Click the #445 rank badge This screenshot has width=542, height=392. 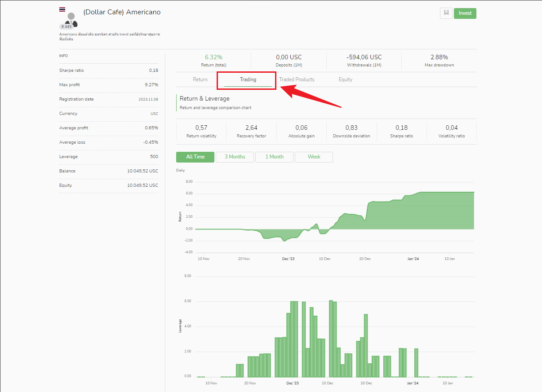(x=67, y=26)
